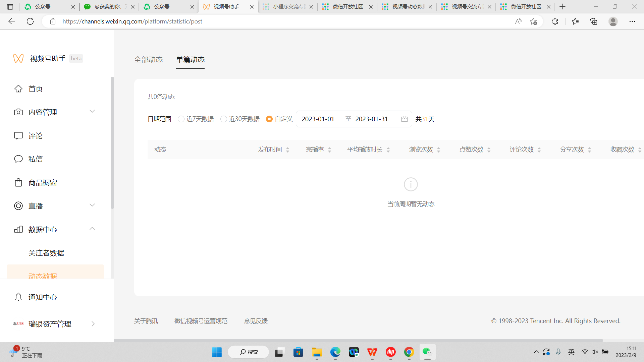Select the 近7天数据 radio option
Image resolution: width=644 pixels, height=362 pixels.
[x=181, y=119]
